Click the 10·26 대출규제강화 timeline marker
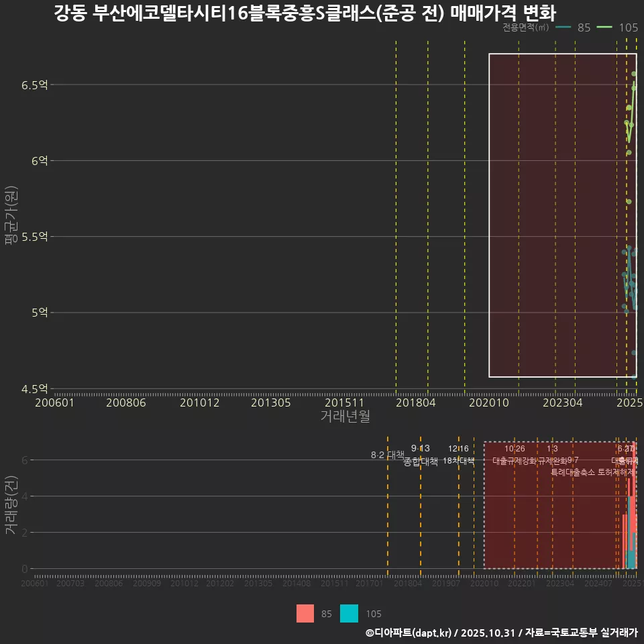The width and height of the screenshot is (644, 644). point(514,455)
